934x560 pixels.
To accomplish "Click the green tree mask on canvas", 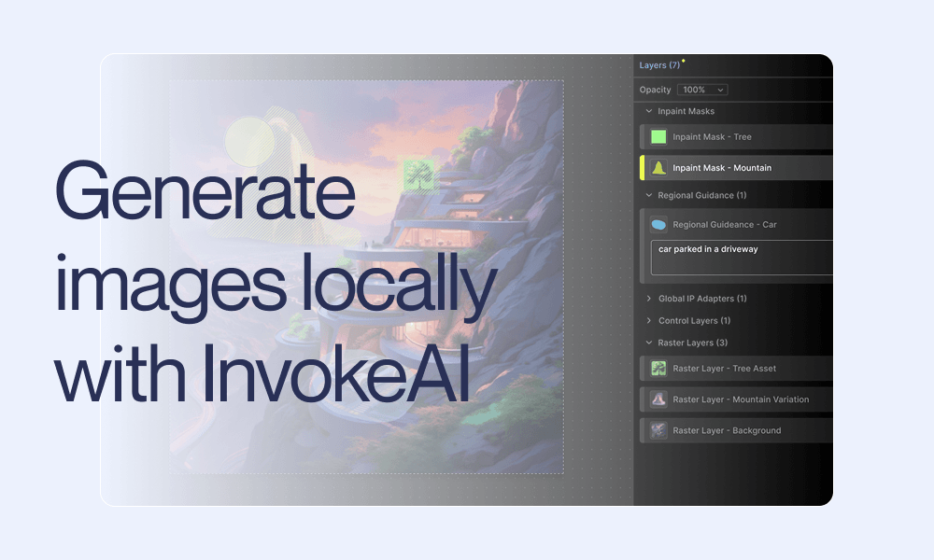I will coord(417,175).
